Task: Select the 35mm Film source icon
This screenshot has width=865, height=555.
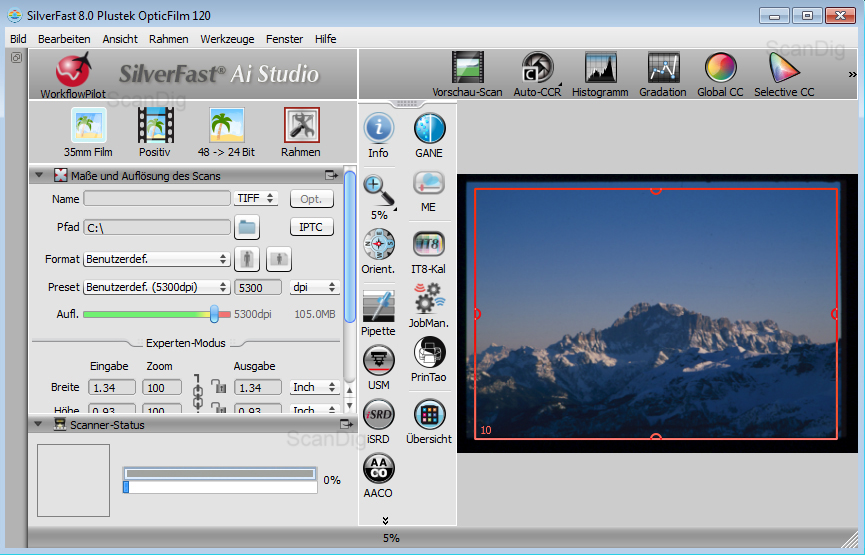Action: tap(88, 126)
